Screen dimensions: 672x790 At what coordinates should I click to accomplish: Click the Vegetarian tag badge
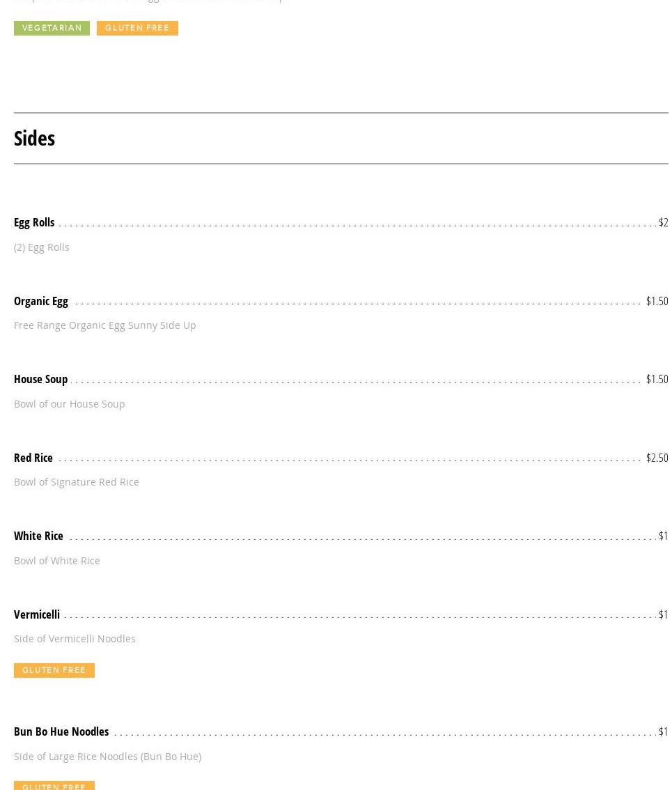pyautogui.click(x=52, y=28)
